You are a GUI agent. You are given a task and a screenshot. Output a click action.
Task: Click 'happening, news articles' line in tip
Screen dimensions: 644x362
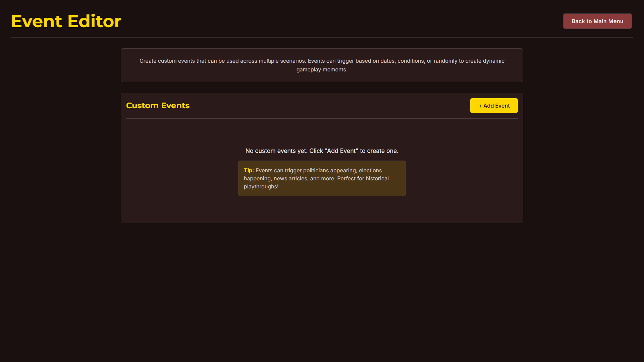275,179
